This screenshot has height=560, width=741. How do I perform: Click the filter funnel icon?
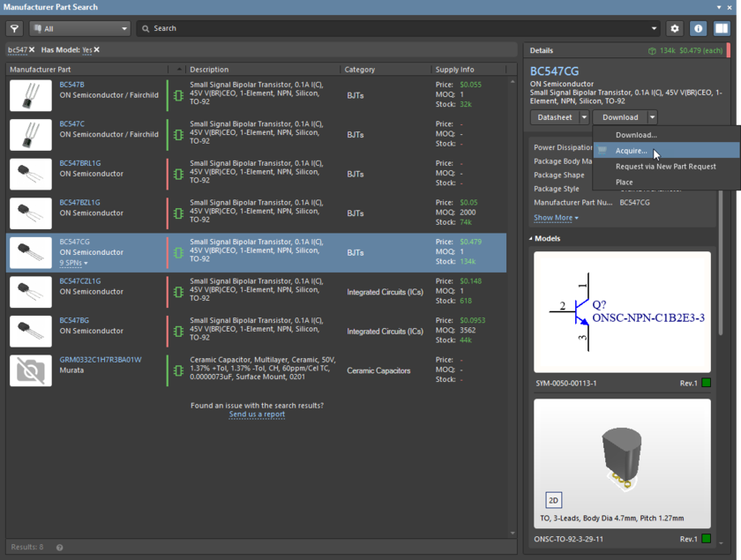tap(14, 28)
